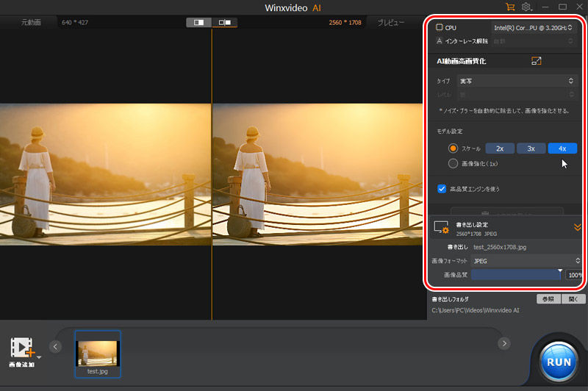
Task: Click the output folder path text
Action: pyautogui.click(x=476, y=310)
